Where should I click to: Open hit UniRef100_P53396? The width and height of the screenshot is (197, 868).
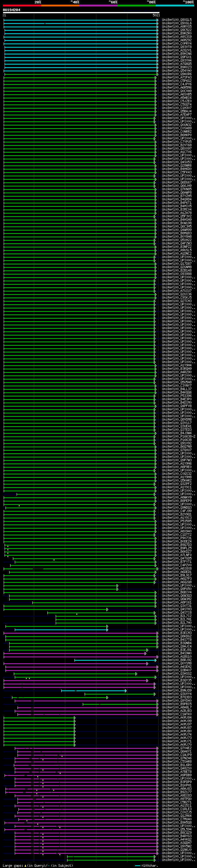point(177,396)
